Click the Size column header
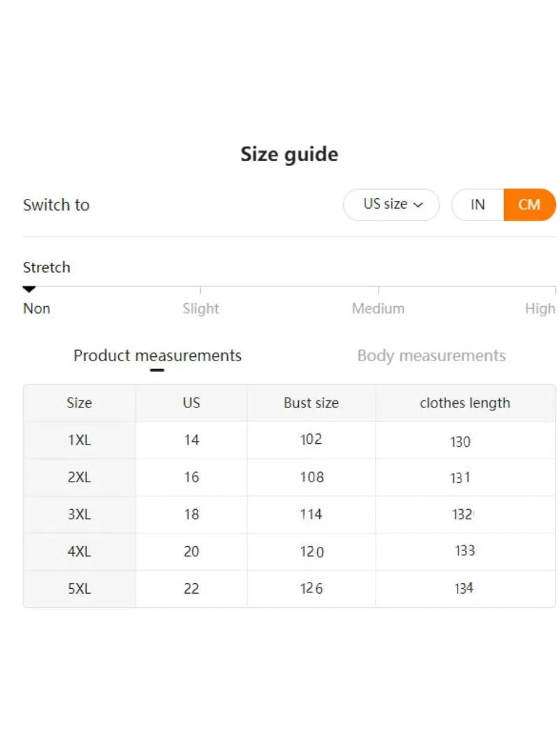The image size is (560, 747). click(79, 403)
